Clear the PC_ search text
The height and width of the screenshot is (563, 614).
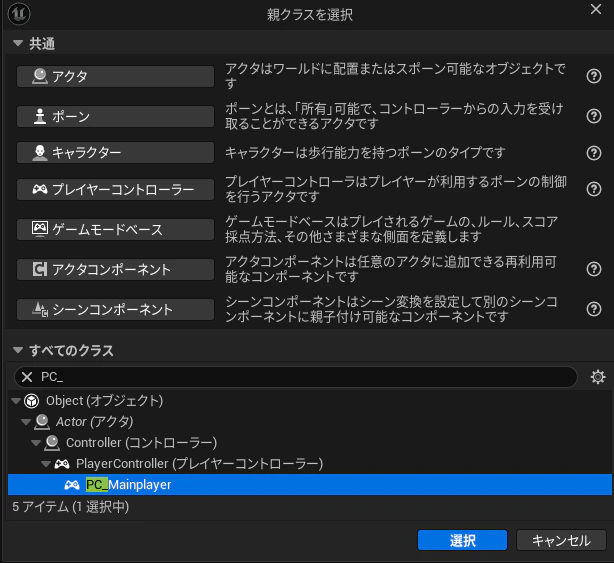pyautogui.click(x=27, y=377)
